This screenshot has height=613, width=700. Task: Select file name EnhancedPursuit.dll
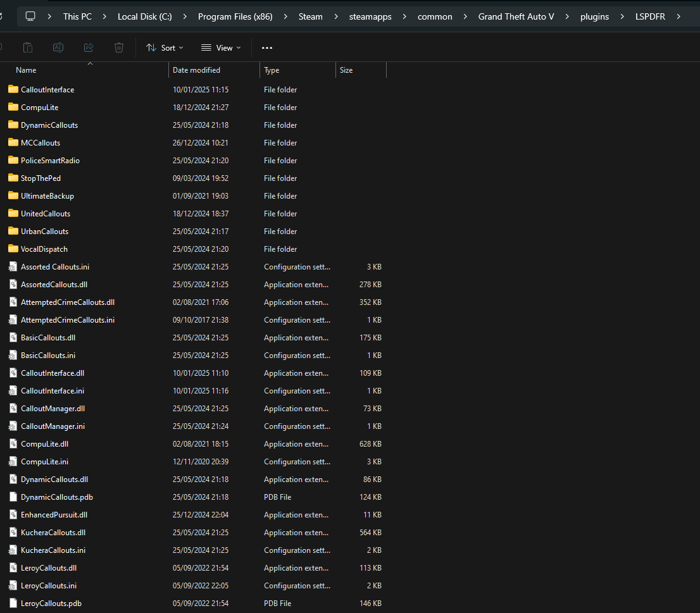coord(54,515)
